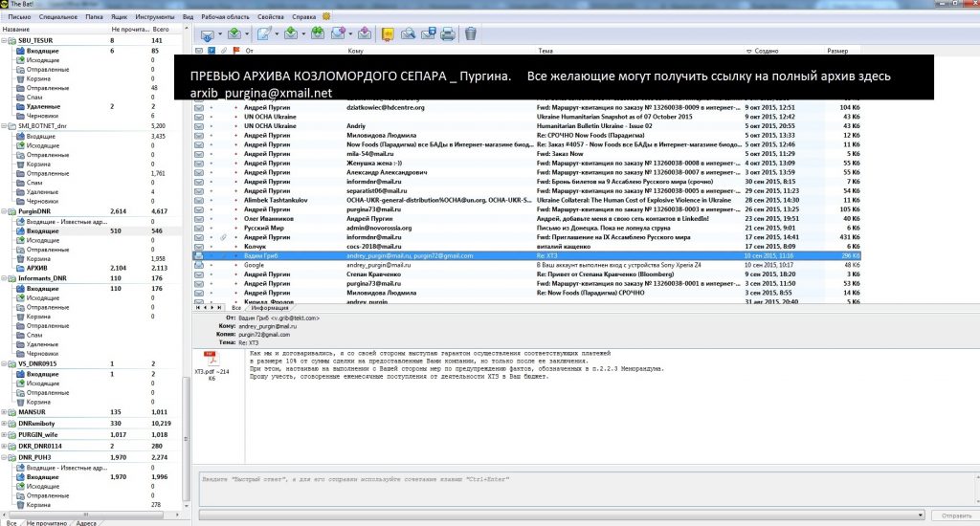The height and width of the screenshot is (526, 980).
Task: Select the Не прочитано bottom tab
Action: pos(47,521)
